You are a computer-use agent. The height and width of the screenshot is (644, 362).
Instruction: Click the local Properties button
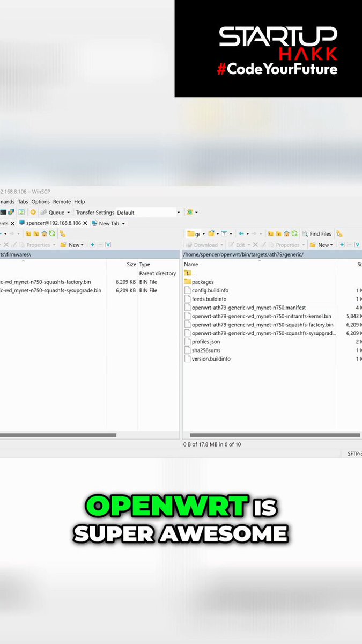coord(35,245)
